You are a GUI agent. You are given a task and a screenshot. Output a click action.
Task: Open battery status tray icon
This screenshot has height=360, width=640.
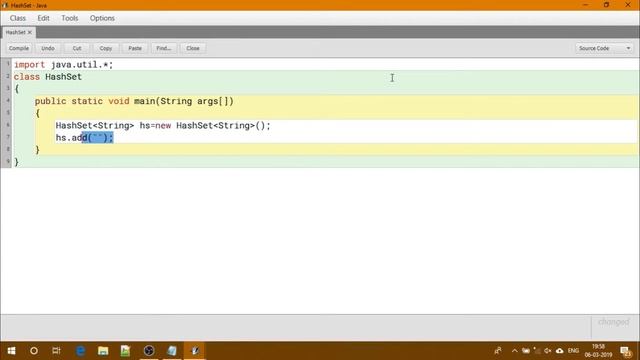click(526, 351)
